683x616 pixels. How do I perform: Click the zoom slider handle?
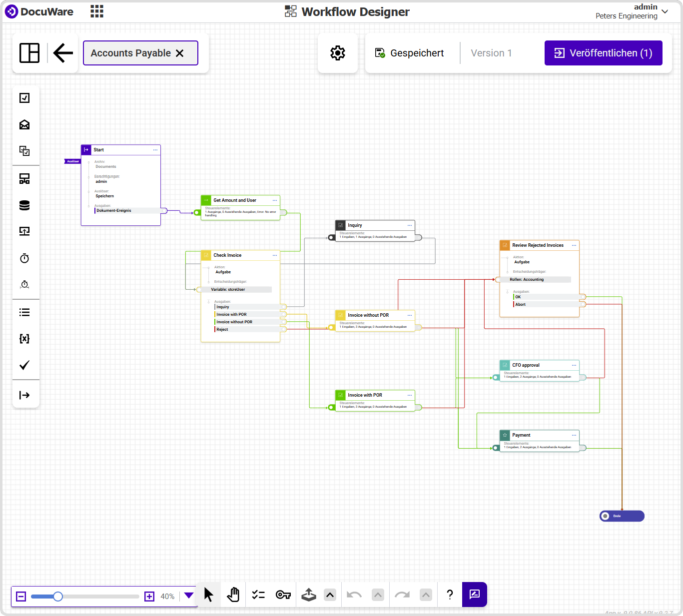click(58, 597)
